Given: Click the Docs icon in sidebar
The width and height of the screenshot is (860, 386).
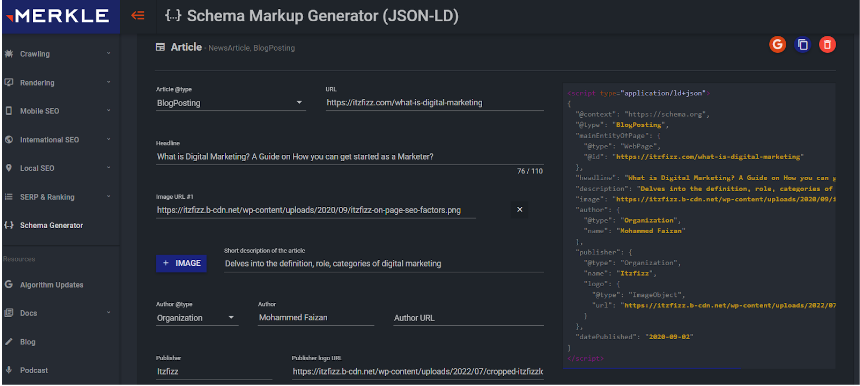Looking at the screenshot, I should pyautogui.click(x=9, y=313).
